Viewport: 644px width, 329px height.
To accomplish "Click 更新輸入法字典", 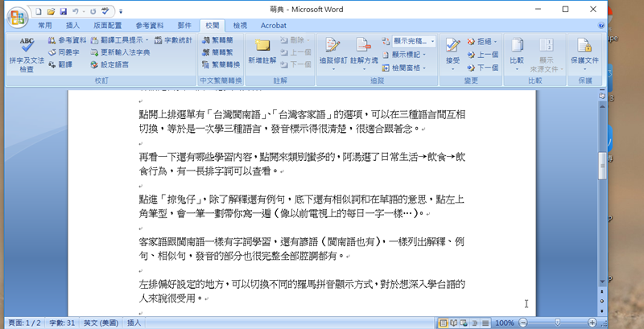I will [120, 52].
